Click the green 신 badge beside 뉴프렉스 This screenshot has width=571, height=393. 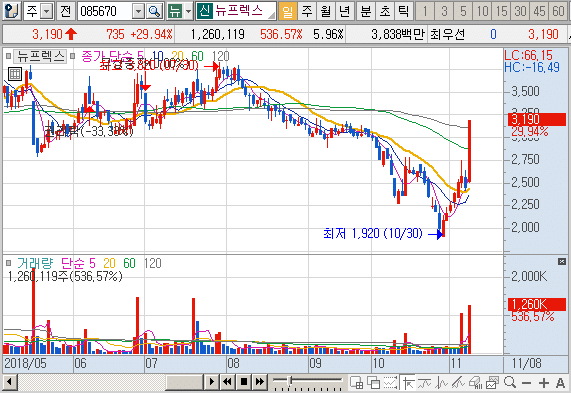(x=204, y=11)
